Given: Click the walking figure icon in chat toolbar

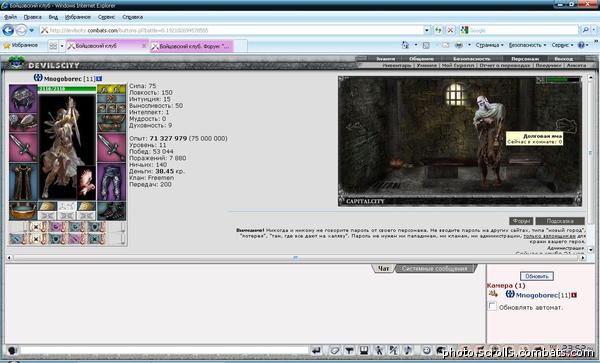Looking at the screenshot, I should pyautogui.click(x=378, y=350).
